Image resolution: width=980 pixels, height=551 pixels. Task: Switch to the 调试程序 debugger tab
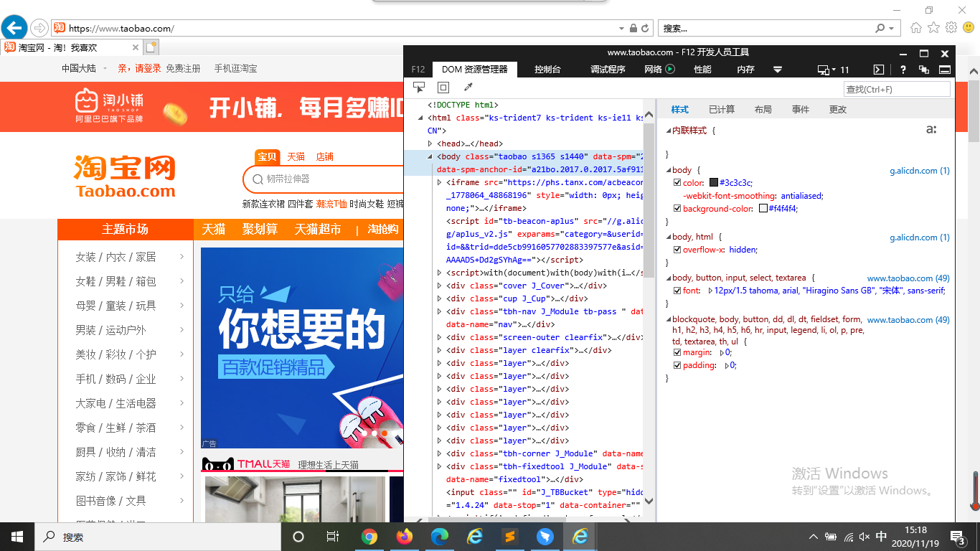pos(608,70)
